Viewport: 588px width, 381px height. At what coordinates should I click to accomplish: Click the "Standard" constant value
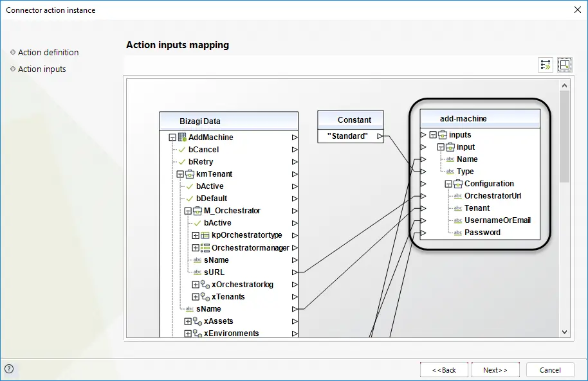(x=347, y=136)
